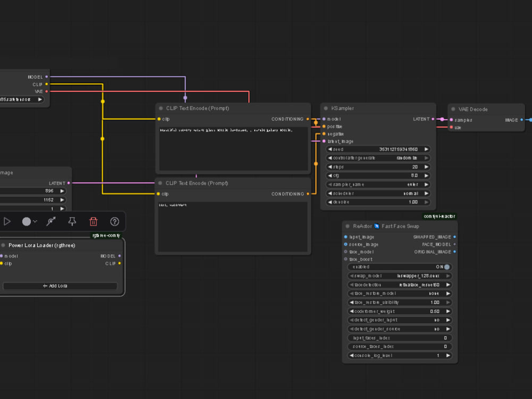Open the color chevron dropdown beside the circle

(x=35, y=221)
